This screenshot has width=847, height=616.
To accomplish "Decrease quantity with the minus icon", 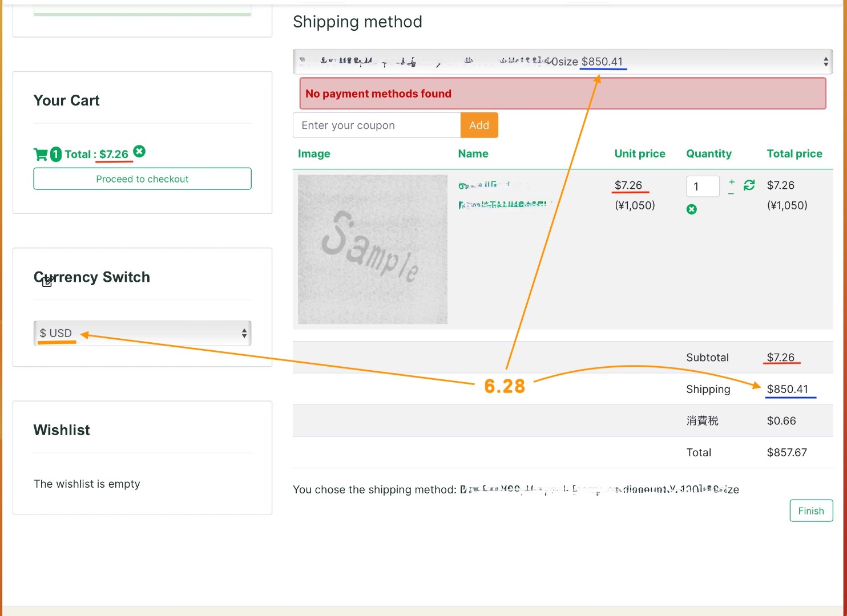I will (732, 194).
